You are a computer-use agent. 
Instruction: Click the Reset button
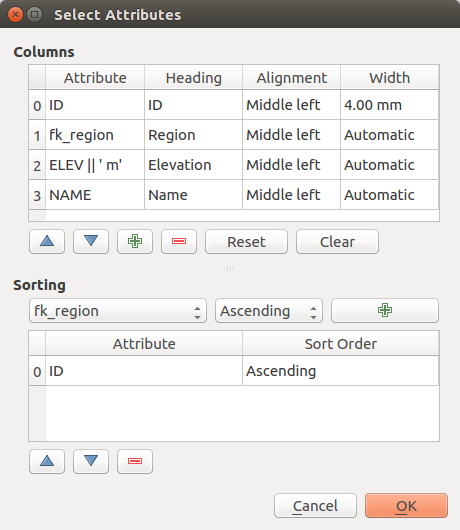[246, 241]
